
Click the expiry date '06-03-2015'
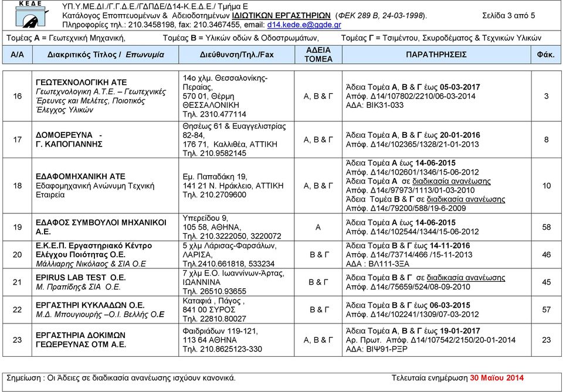point(450,305)
